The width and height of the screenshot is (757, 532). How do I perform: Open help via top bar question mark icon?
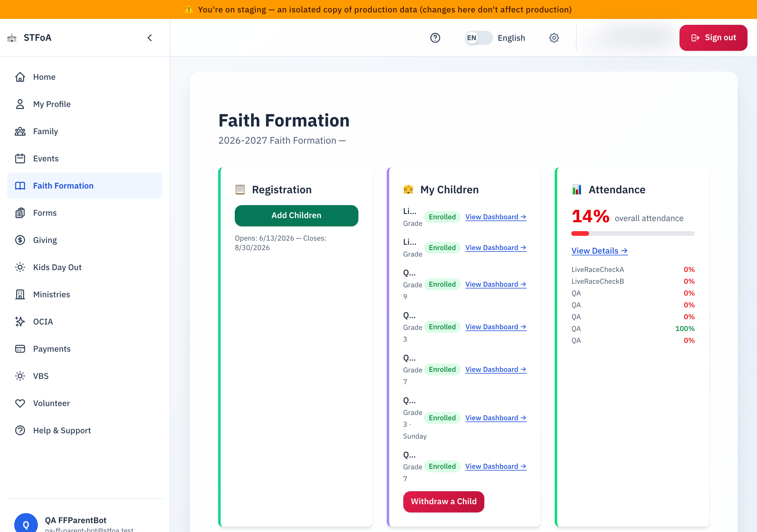pos(435,38)
